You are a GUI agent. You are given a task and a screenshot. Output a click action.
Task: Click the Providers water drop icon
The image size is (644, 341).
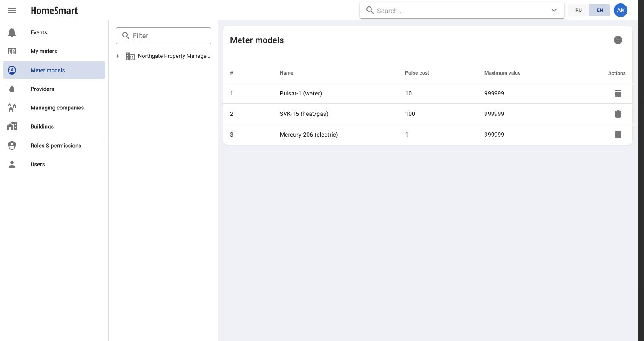(x=12, y=89)
